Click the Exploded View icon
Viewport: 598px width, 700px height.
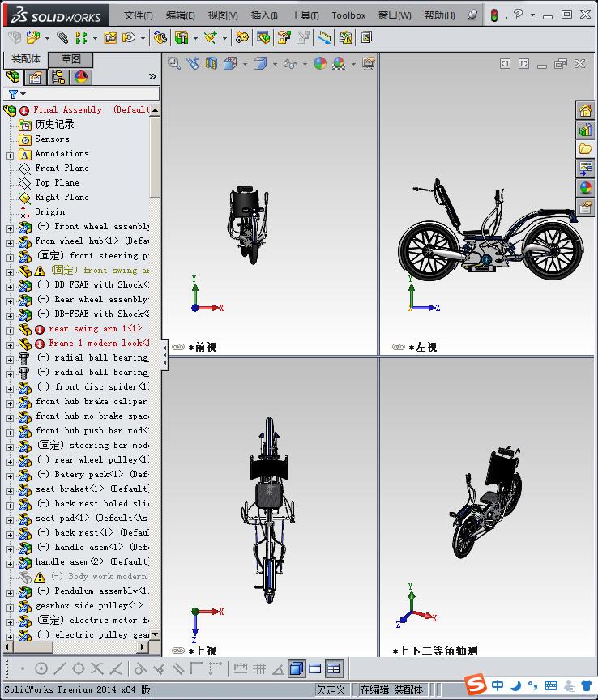coord(284,37)
